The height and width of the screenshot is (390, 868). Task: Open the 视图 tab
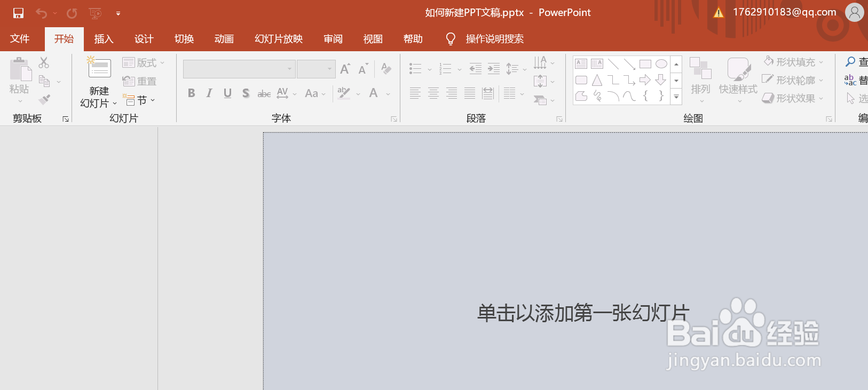(373, 39)
